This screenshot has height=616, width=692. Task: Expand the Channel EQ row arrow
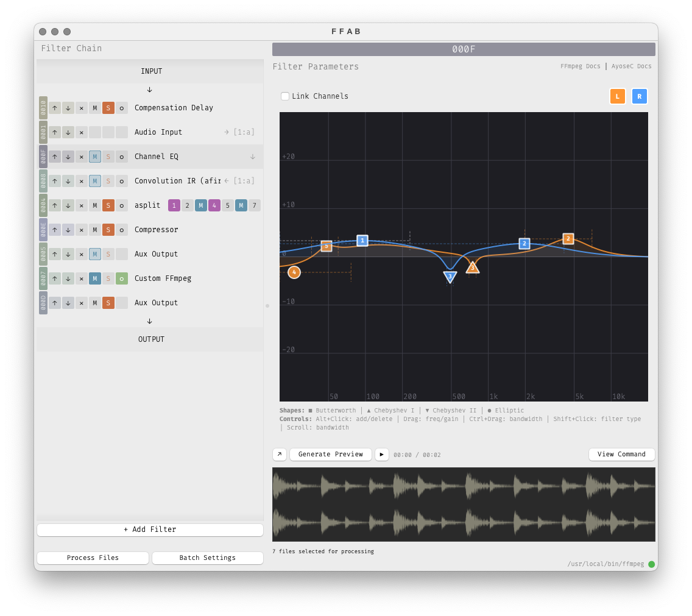(253, 157)
